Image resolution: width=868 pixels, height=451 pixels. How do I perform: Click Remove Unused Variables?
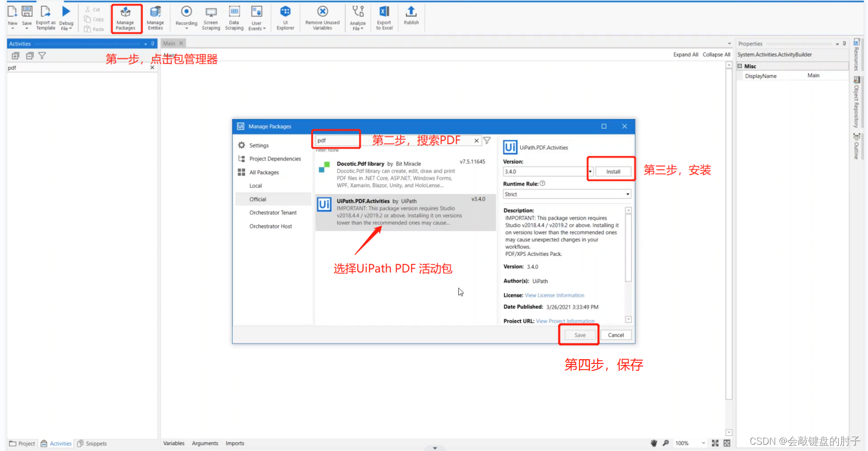coord(323,18)
